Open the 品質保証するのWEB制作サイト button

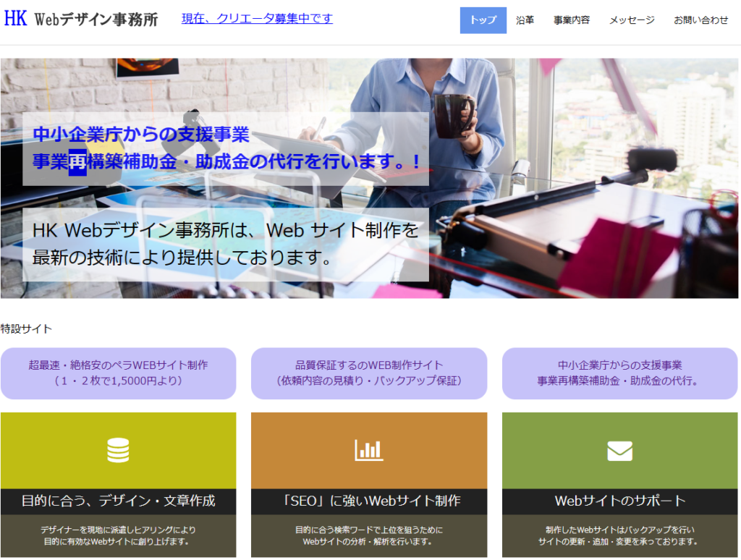coord(369,373)
